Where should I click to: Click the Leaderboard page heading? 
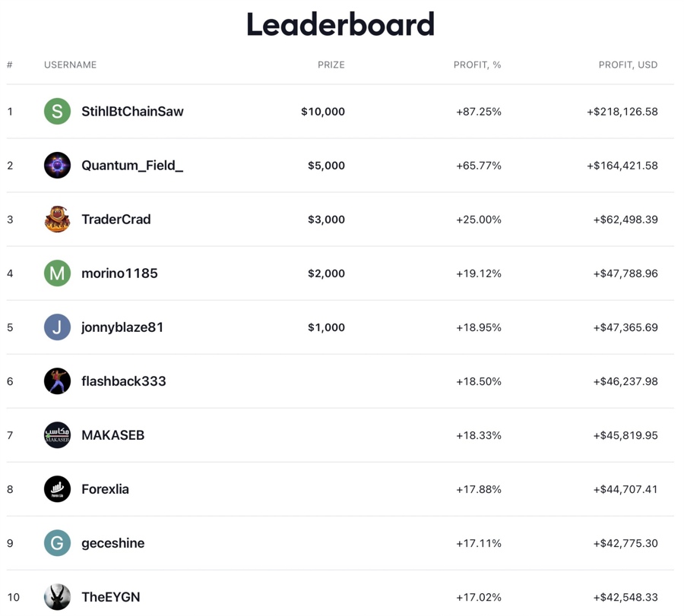click(340, 25)
